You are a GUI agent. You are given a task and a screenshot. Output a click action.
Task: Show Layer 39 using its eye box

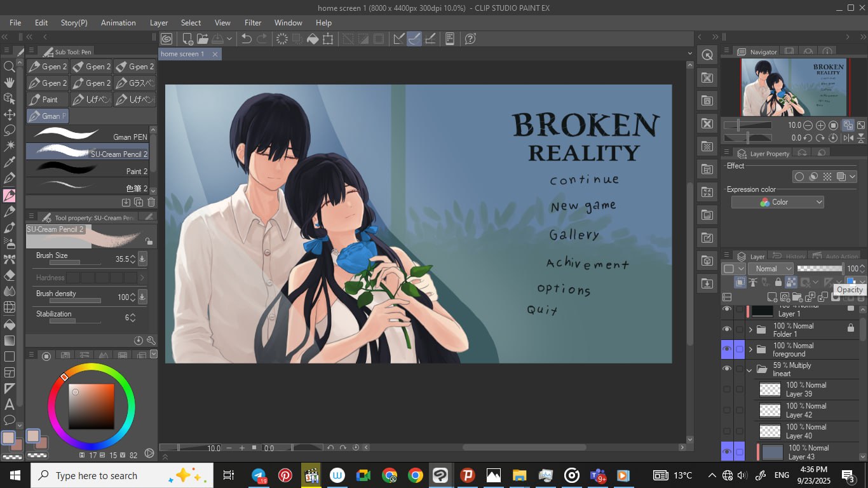point(727,390)
